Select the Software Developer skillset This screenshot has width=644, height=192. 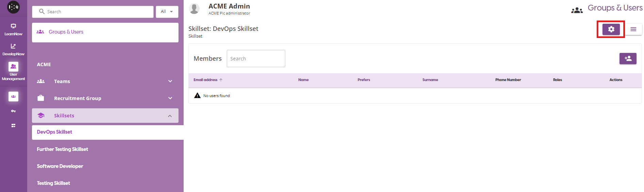click(60, 166)
